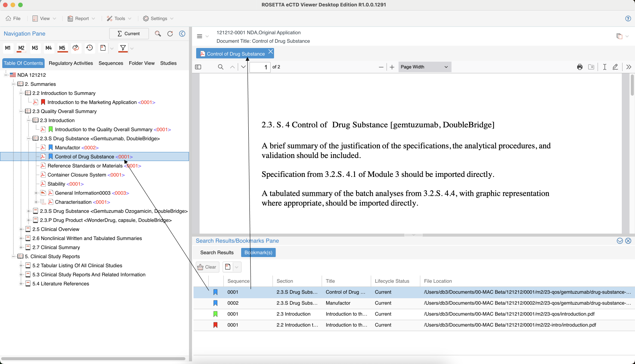Expand the 2.5 Clinical Overview tree node
The height and width of the screenshot is (364, 635).
click(x=21, y=229)
